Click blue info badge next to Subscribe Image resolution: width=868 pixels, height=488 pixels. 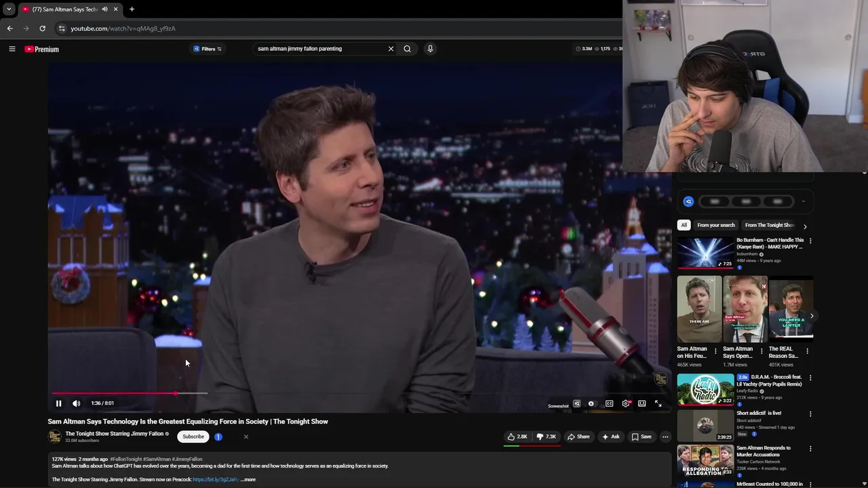(218, 436)
